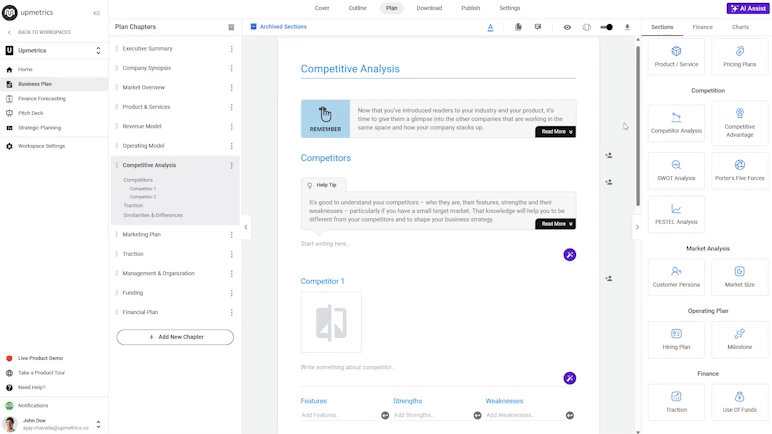The width and height of the screenshot is (772, 434).
Task: Open the Publish tab
Action: point(470,8)
